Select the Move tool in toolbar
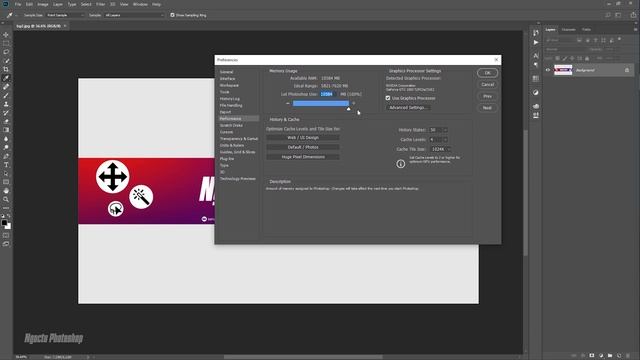 tap(6, 35)
